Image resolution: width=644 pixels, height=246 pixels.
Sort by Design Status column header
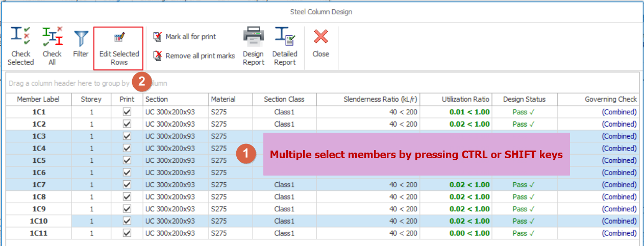click(x=524, y=99)
